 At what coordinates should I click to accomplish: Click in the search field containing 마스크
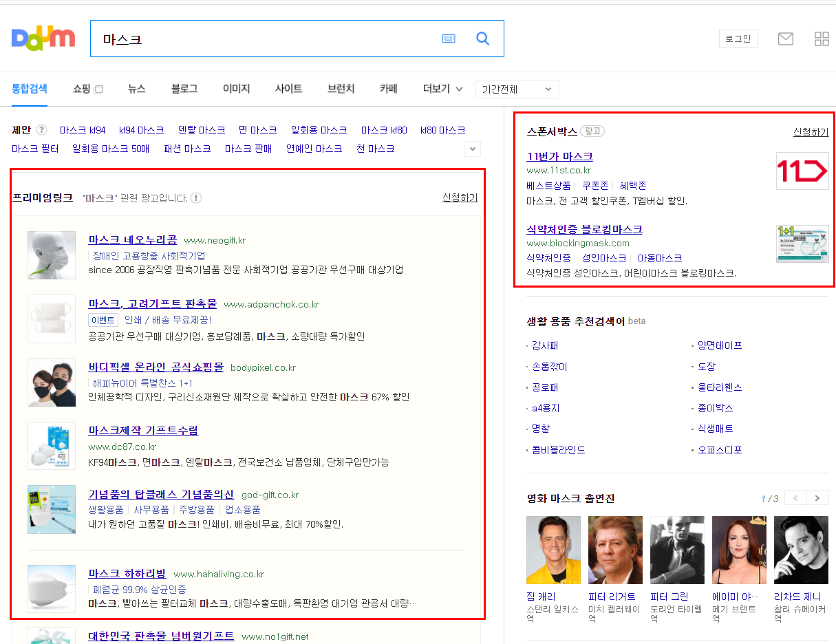tap(265, 39)
